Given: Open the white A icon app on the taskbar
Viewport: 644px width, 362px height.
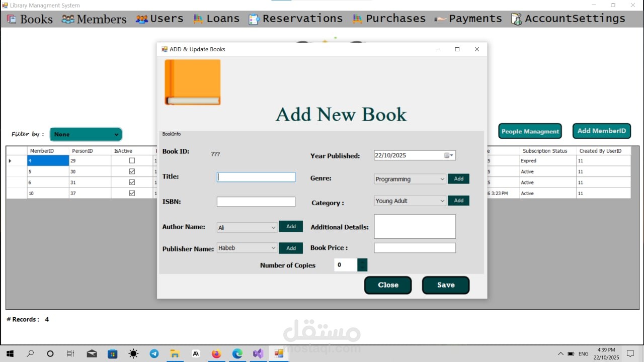Looking at the screenshot, I should (196, 353).
